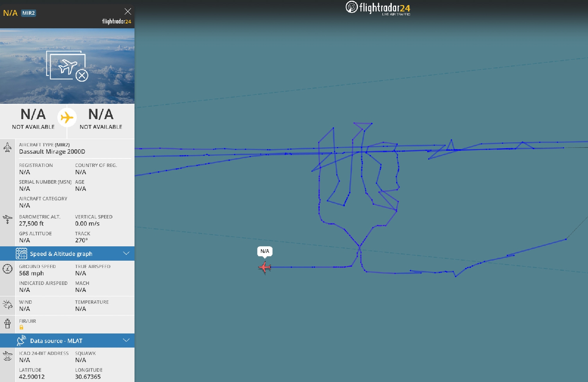
Task: Open the Speed & Altitude graph section
Action: 67,254
